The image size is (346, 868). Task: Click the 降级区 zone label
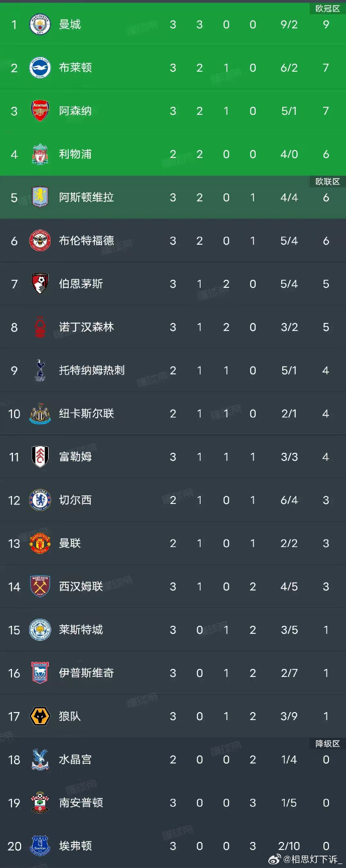pos(327,744)
